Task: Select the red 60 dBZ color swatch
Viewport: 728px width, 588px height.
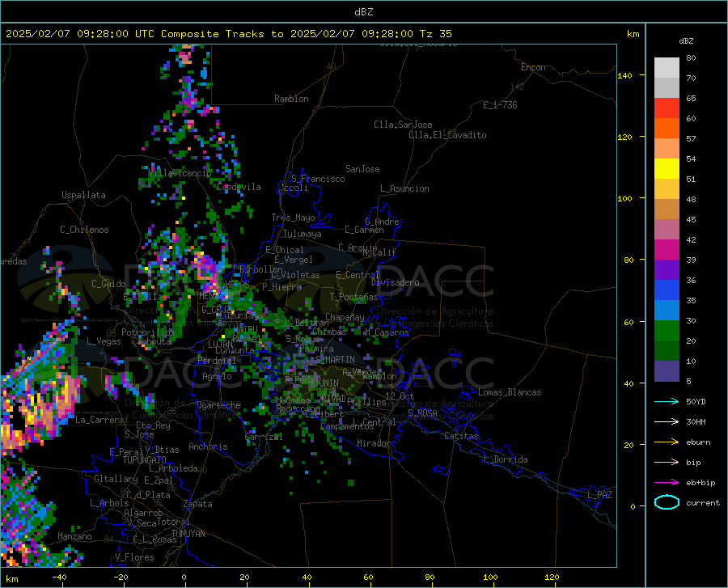Action: (x=667, y=108)
